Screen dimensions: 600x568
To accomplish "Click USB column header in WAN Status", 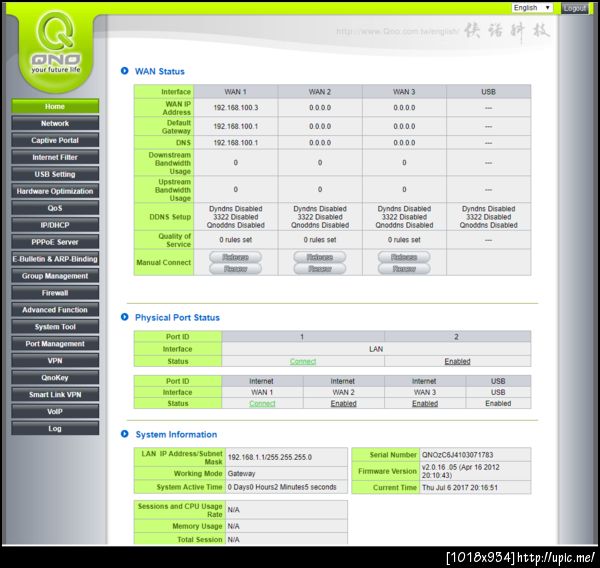I will [x=489, y=92].
